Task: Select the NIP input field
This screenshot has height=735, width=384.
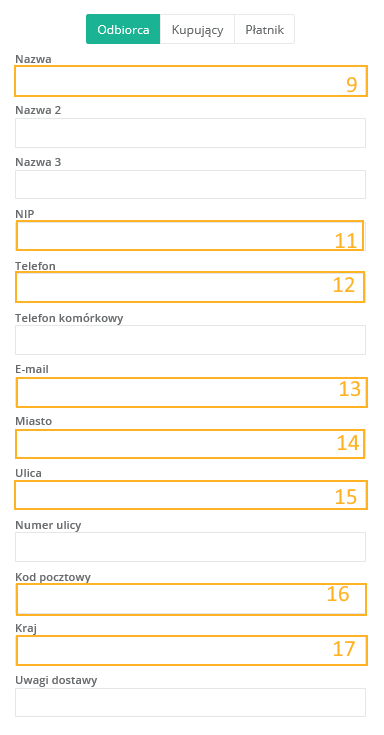Action: click(190, 236)
